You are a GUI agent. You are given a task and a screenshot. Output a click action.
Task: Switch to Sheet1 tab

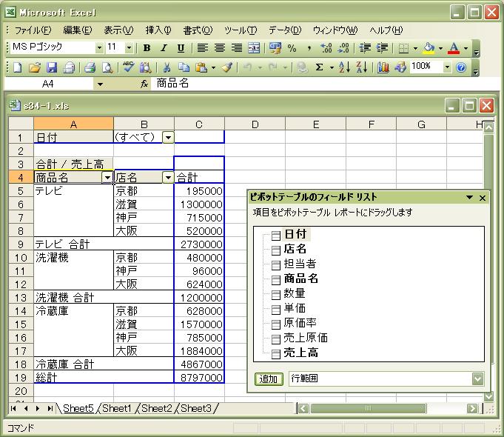(x=117, y=408)
